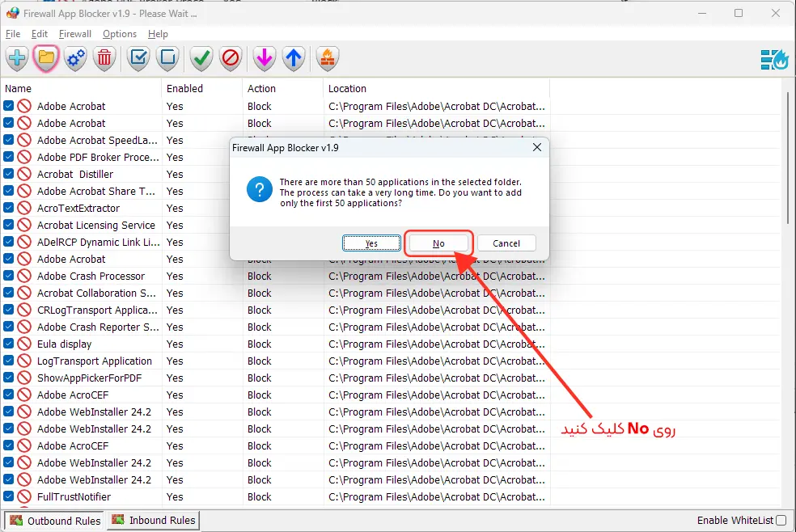
Task: Uncheck the Eula display row checkbox
Action: point(9,344)
